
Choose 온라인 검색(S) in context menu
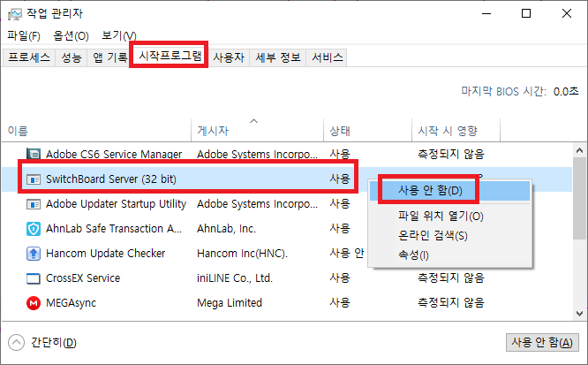click(449, 236)
